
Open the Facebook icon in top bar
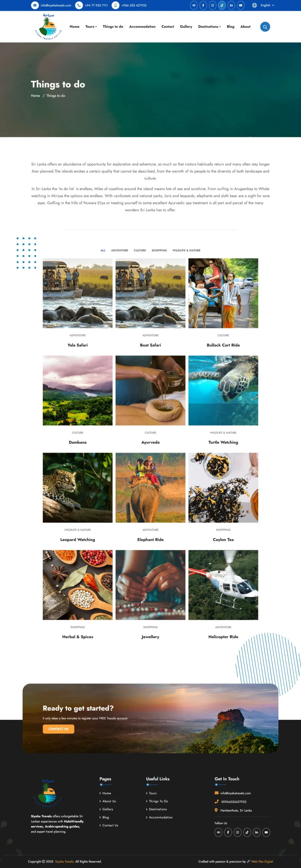coord(203,5)
